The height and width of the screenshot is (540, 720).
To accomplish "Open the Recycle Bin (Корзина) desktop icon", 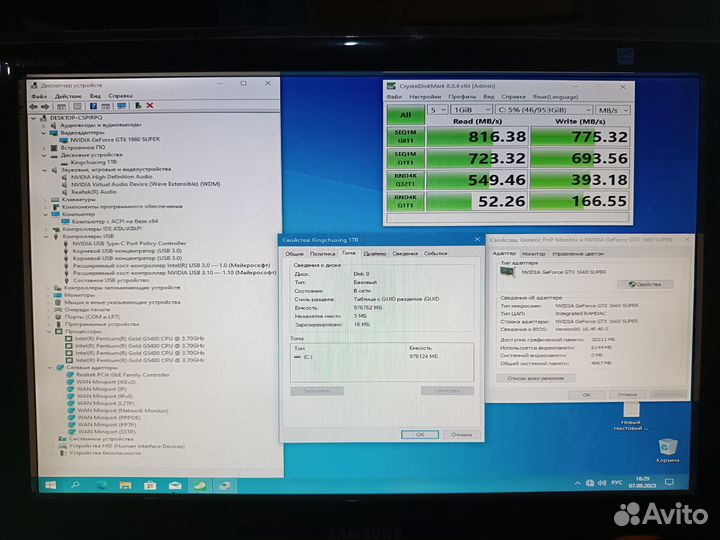I will point(668,450).
